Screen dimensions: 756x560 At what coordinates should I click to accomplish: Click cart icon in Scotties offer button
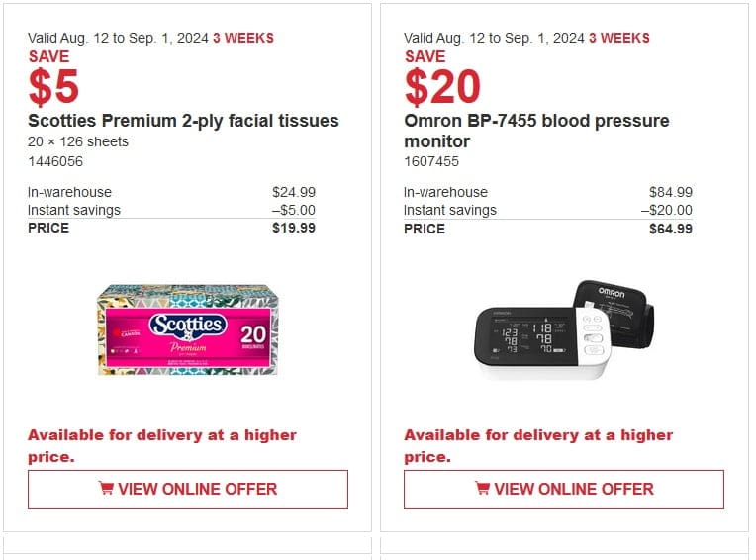coord(106,488)
